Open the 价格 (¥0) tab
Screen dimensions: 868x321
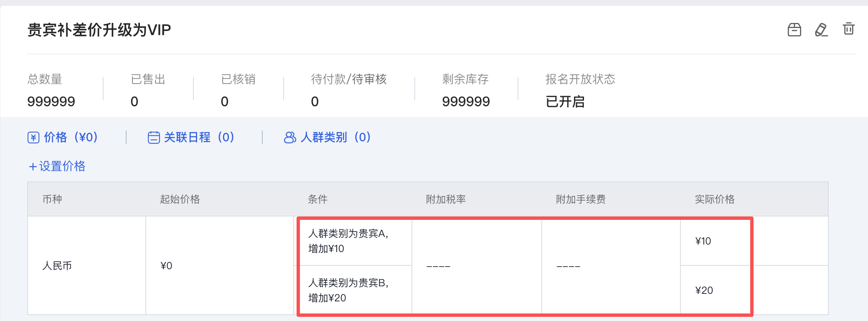(70, 137)
